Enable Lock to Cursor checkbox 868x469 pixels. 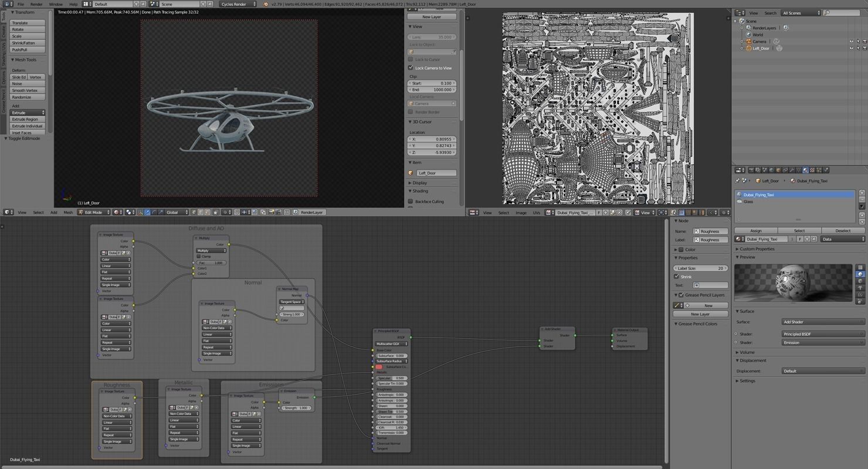click(411, 59)
